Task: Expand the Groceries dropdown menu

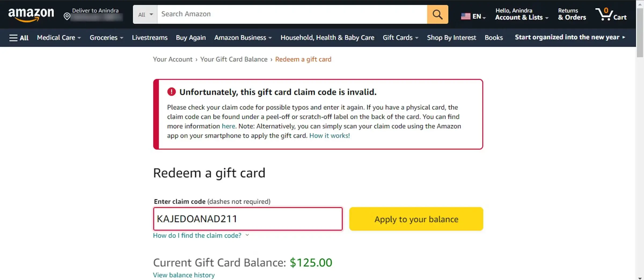Action: click(106, 38)
